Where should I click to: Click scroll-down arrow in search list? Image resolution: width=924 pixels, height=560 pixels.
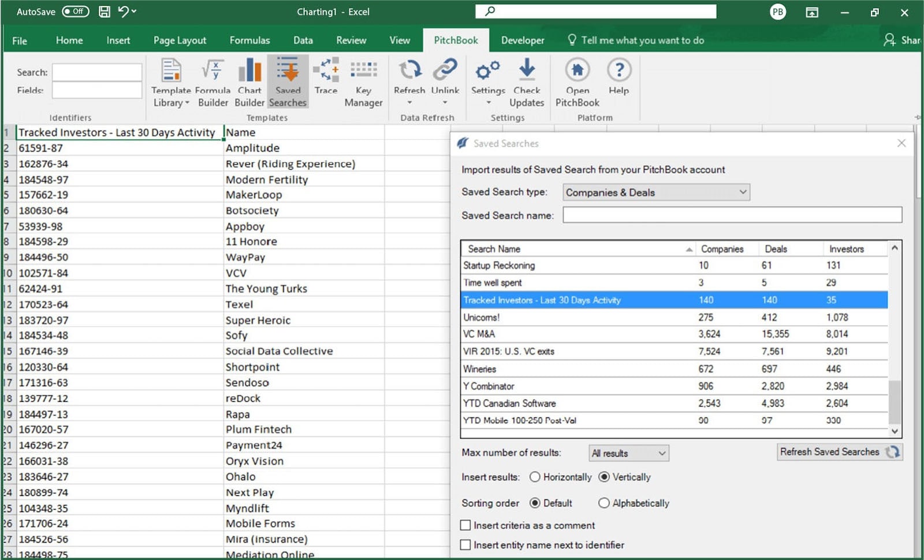tap(895, 431)
